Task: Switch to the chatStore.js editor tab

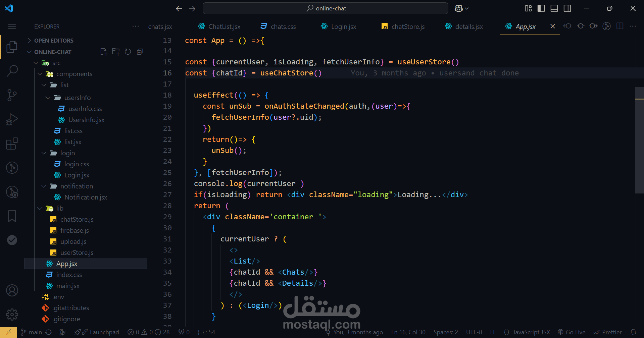Action: 403,27
